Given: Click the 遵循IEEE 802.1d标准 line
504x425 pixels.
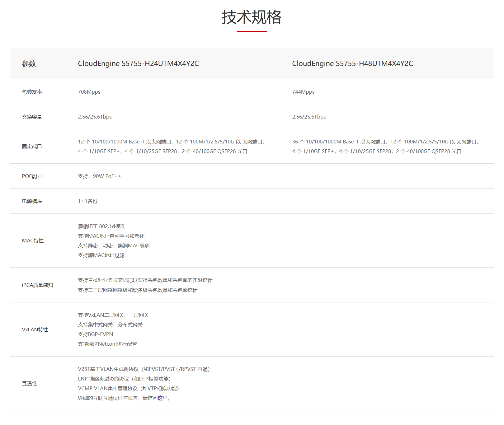Looking at the screenshot, I should pos(101,226).
